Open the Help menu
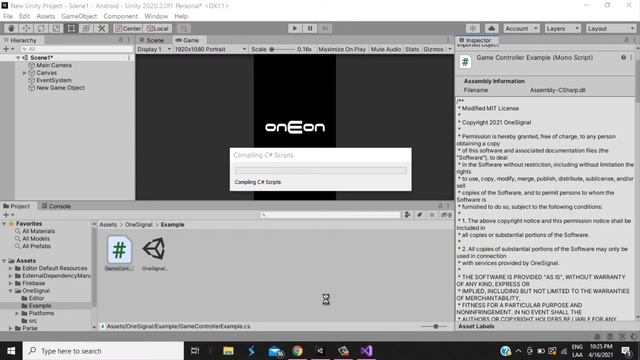 (x=181, y=16)
